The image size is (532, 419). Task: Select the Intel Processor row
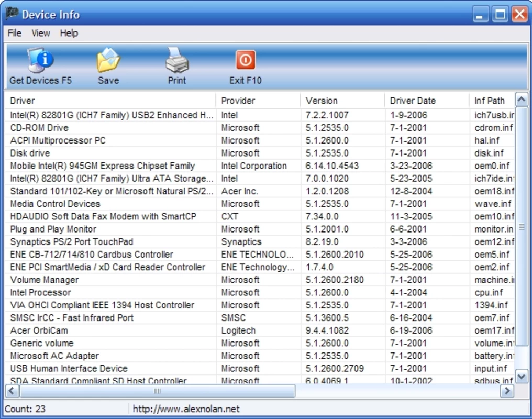pyautogui.click(x=260, y=292)
